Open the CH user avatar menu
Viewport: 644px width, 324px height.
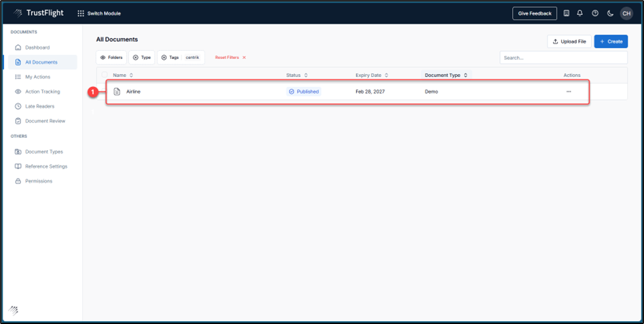pyautogui.click(x=626, y=14)
